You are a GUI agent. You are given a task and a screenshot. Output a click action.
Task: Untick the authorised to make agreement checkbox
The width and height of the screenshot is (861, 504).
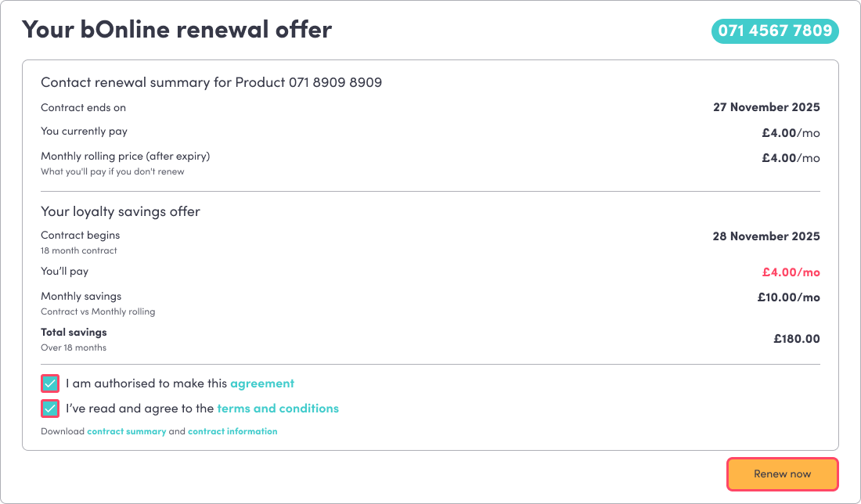[50, 384]
